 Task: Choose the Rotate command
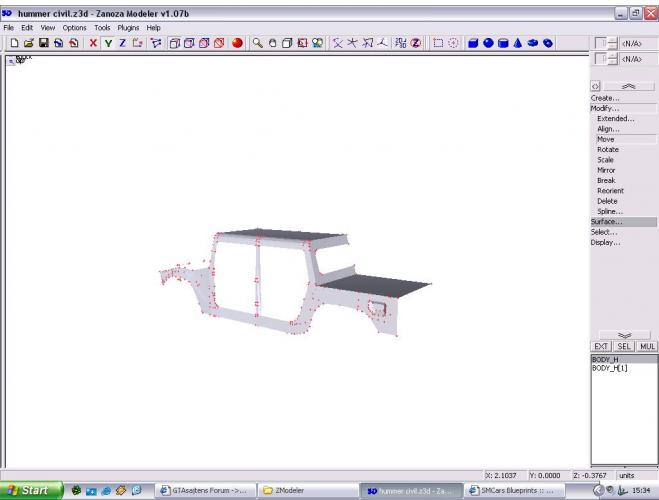[607, 150]
